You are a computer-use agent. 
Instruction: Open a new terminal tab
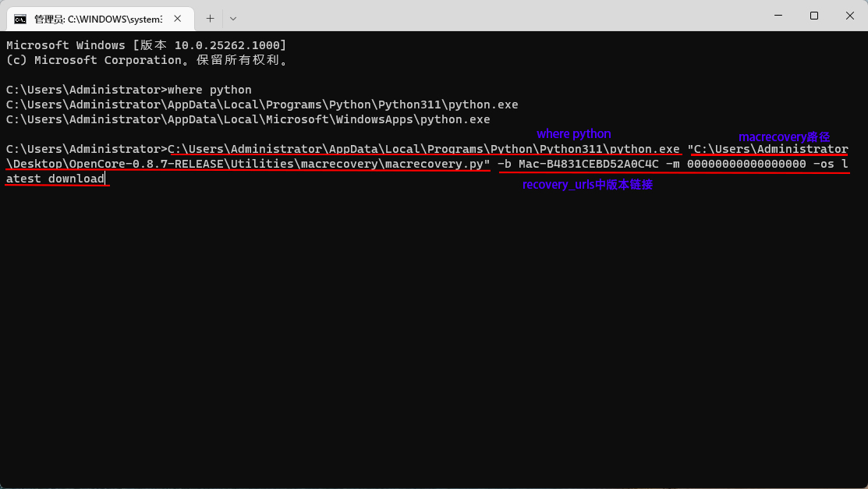[x=210, y=18]
